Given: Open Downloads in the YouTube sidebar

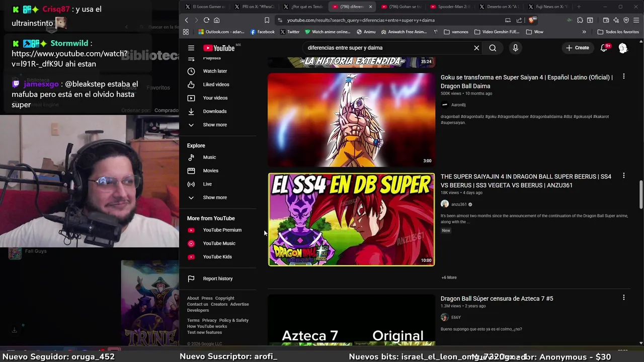Looking at the screenshot, I should [x=214, y=111].
